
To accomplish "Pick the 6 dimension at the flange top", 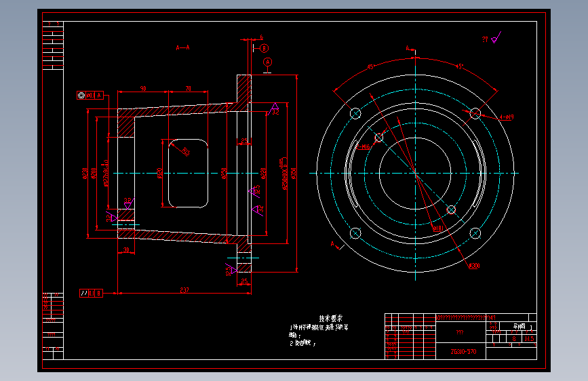I will tap(261, 37).
